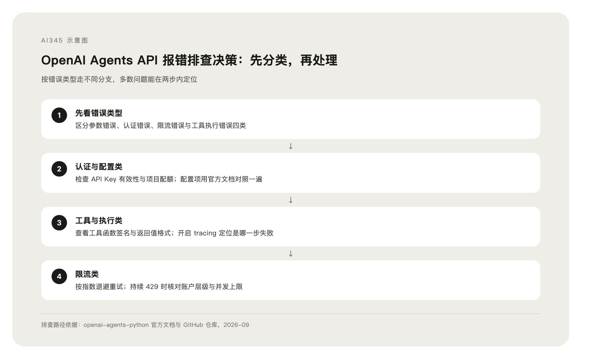This screenshot has width=598, height=364.
Task: Click the text "区分参数错误、认证错误、限流错误与工具执行错误四类"
Action: point(161,126)
